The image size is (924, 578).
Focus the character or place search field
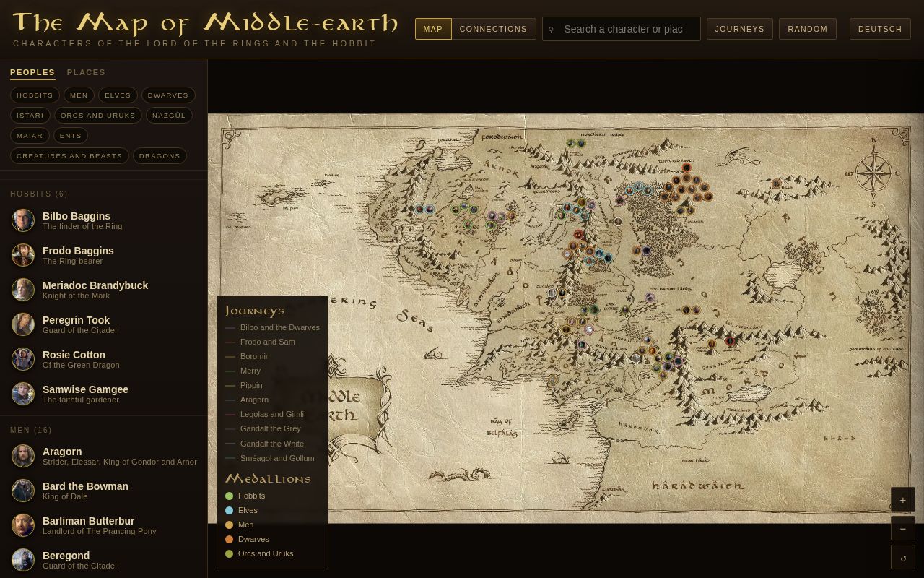(x=622, y=29)
